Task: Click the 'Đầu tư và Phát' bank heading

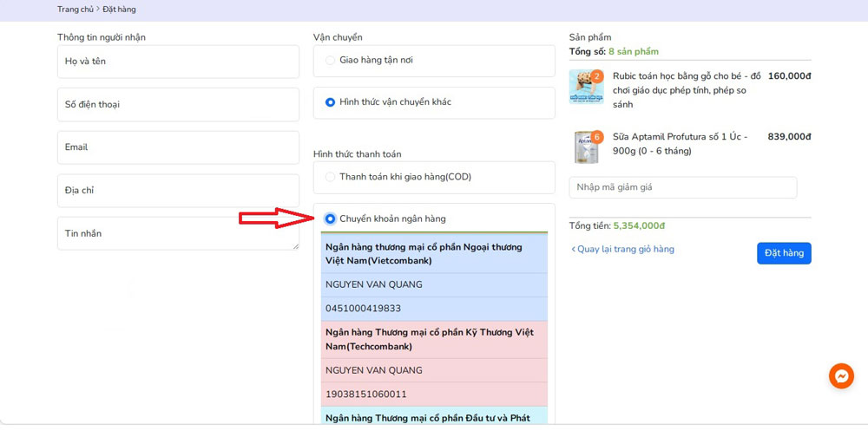Action: click(428, 418)
